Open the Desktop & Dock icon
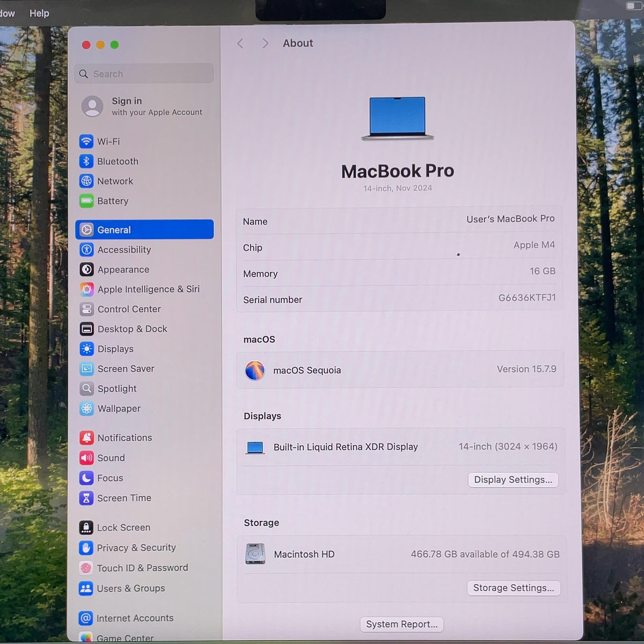The height and width of the screenshot is (644, 644). point(86,329)
